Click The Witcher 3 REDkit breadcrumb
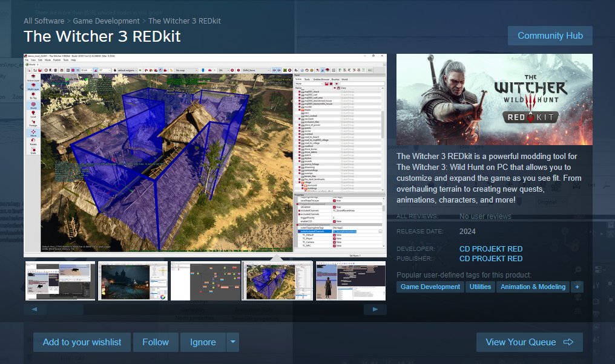 (x=185, y=21)
